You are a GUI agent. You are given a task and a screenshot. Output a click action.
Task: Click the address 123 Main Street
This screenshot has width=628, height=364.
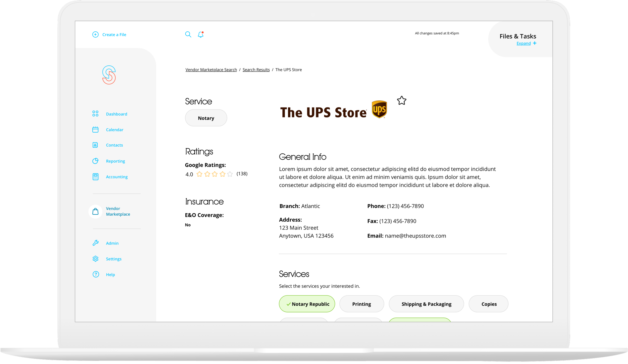299,228
